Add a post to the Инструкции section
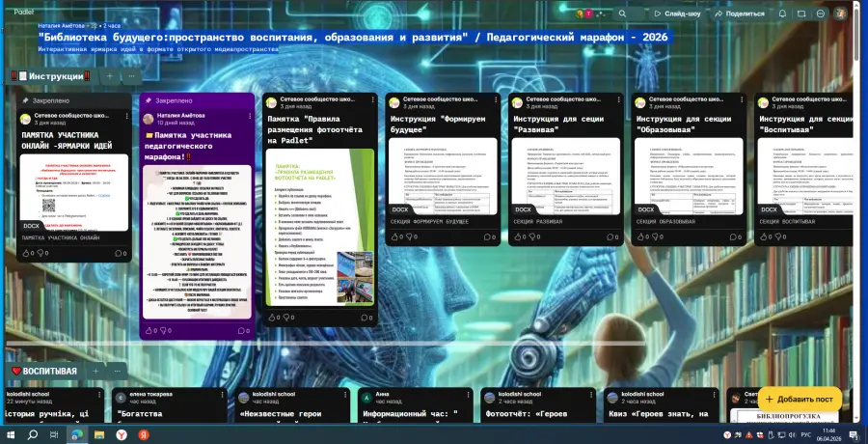Screen dimensions: 868x444 pos(110,75)
